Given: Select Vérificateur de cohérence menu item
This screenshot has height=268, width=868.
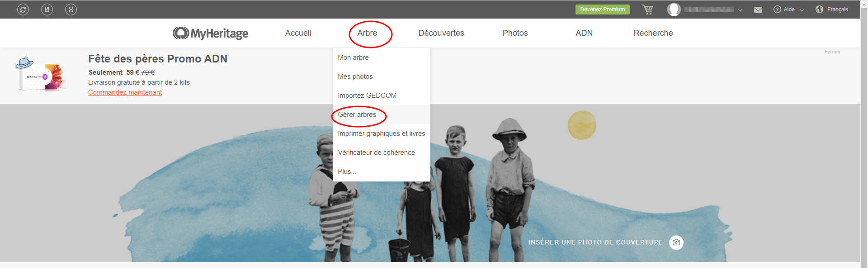Looking at the screenshot, I should tap(376, 153).
